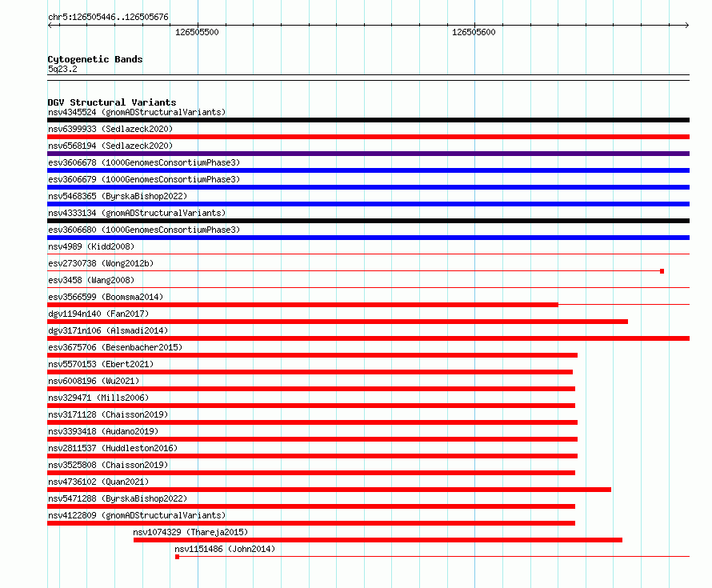Open esv3675706 Besenbacher2015 variant
Viewport: 712px width, 588px height.
pyautogui.click(x=115, y=347)
